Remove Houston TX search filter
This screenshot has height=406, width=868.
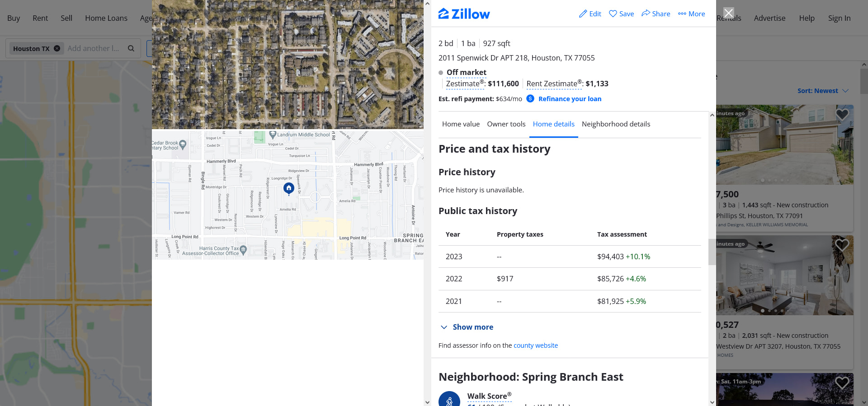[x=57, y=48]
